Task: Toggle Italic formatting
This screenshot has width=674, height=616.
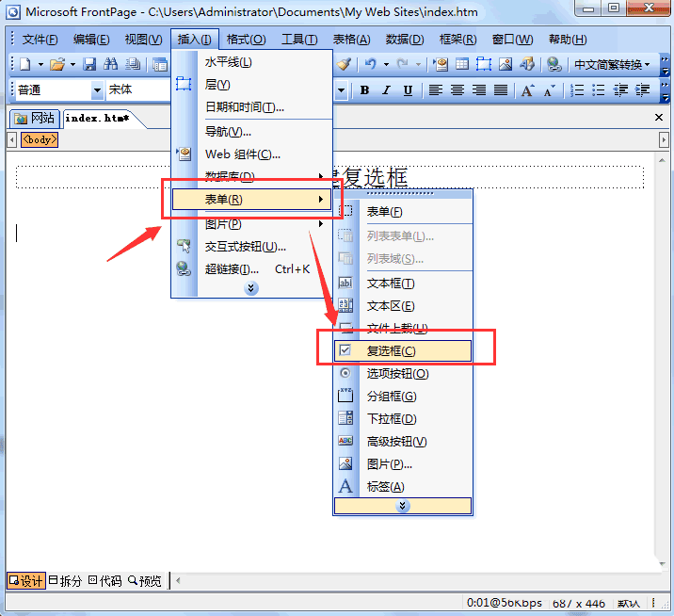Action: 386,90
